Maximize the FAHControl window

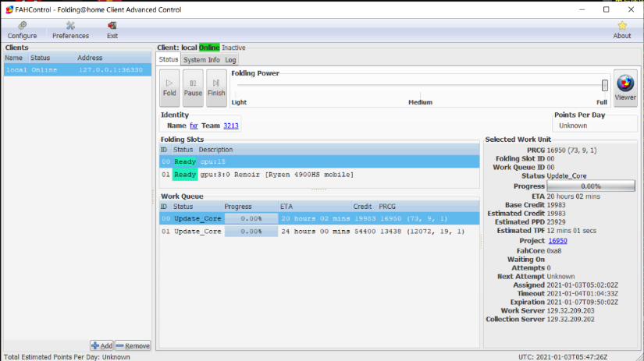click(x=607, y=9)
